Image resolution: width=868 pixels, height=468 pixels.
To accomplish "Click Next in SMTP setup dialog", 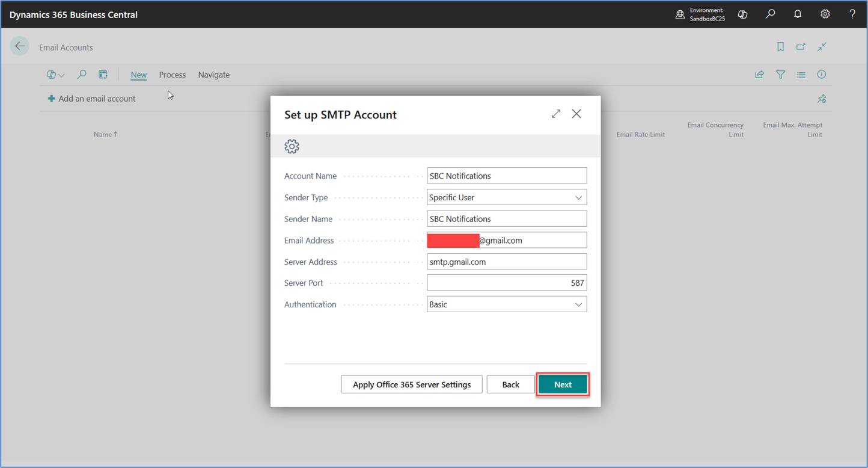I will (x=563, y=384).
